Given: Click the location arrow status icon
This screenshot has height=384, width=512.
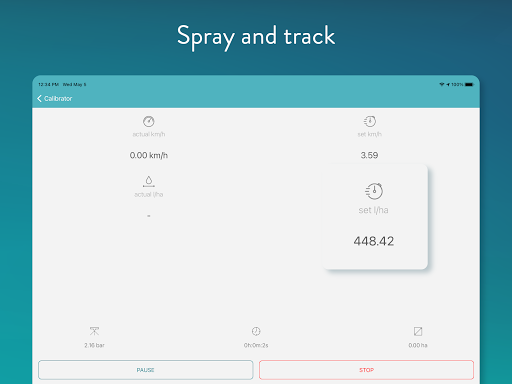Looking at the screenshot, I should tap(448, 85).
